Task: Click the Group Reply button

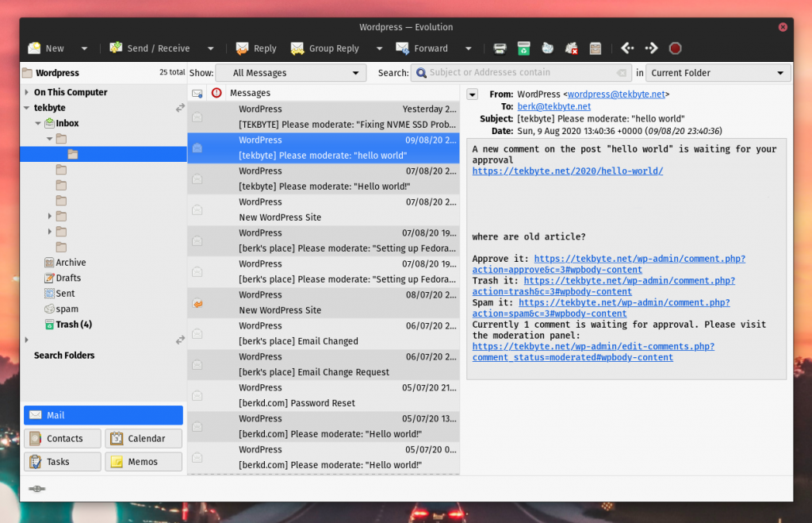Action: click(325, 48)
